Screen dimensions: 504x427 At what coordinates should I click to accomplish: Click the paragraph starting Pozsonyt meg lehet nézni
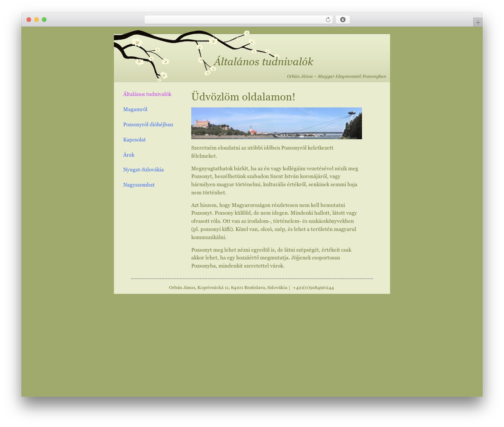(x=272, y=258)
